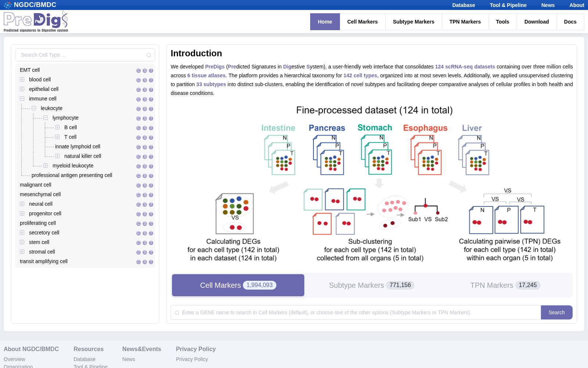Image resolution: width=588 pixels, height=368 pixels.
Task: Click the C icon for B cell
Action: [x=139, y=128]
